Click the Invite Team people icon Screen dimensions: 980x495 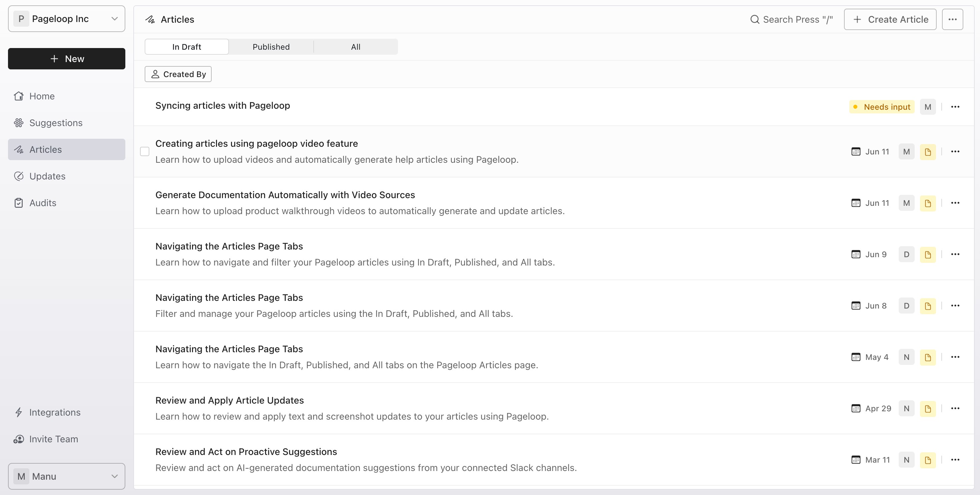[x=19, y=439]
